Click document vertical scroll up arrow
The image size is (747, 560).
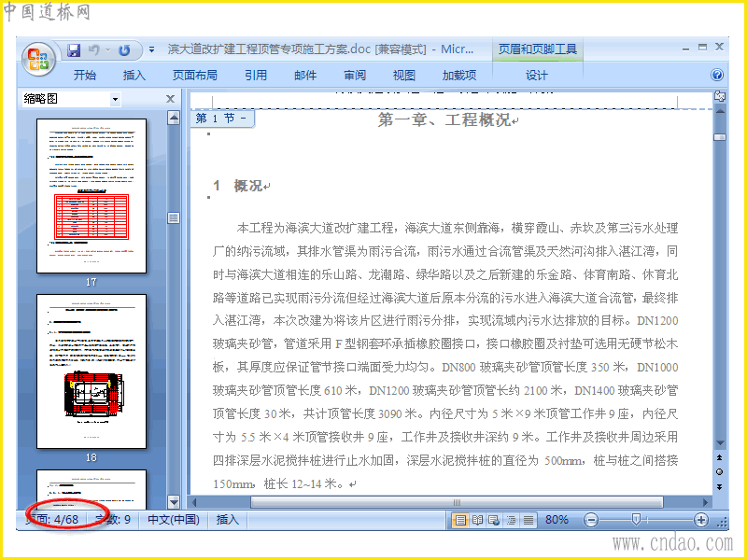[720, 112]
